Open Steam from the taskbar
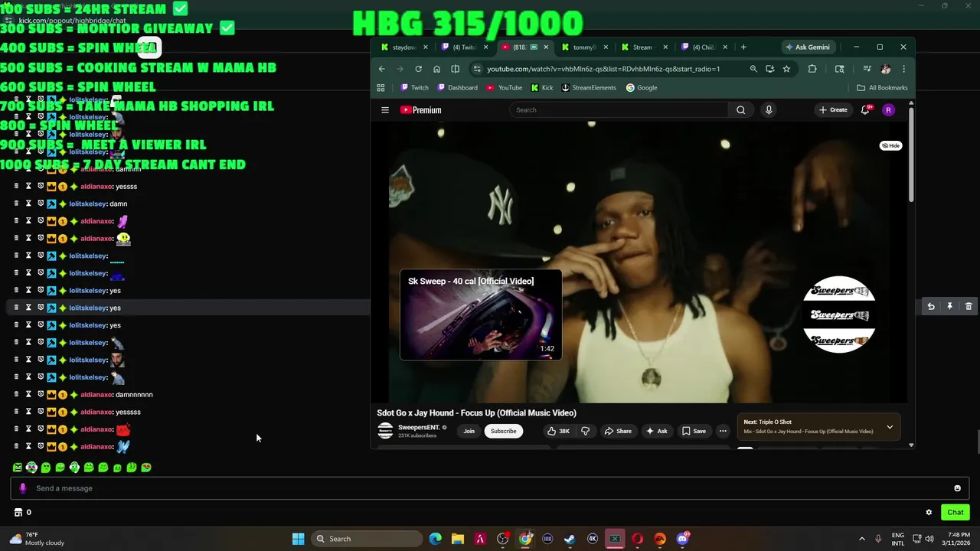The height and width of the screenshot is (551, 980). pyautogui.click(x=570, y=539)
